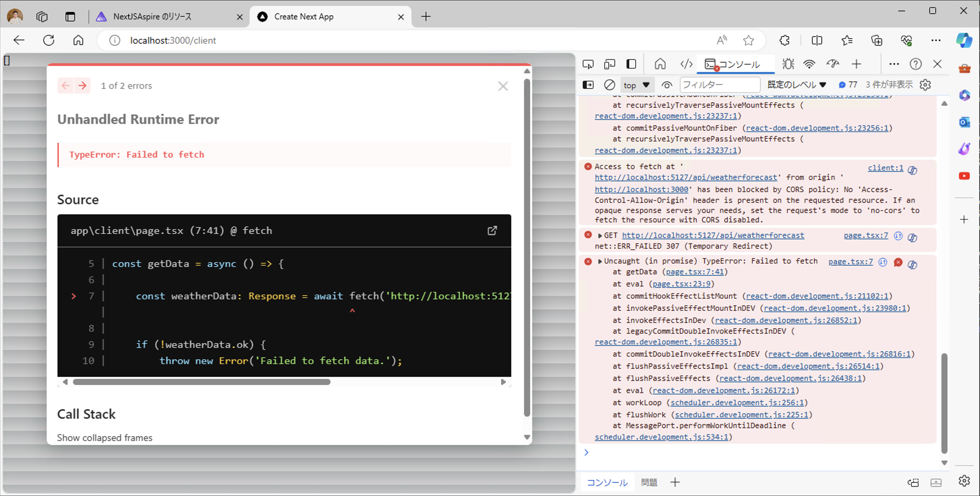
Task: Open the top frame context dropdown
Action: (637, 84)
